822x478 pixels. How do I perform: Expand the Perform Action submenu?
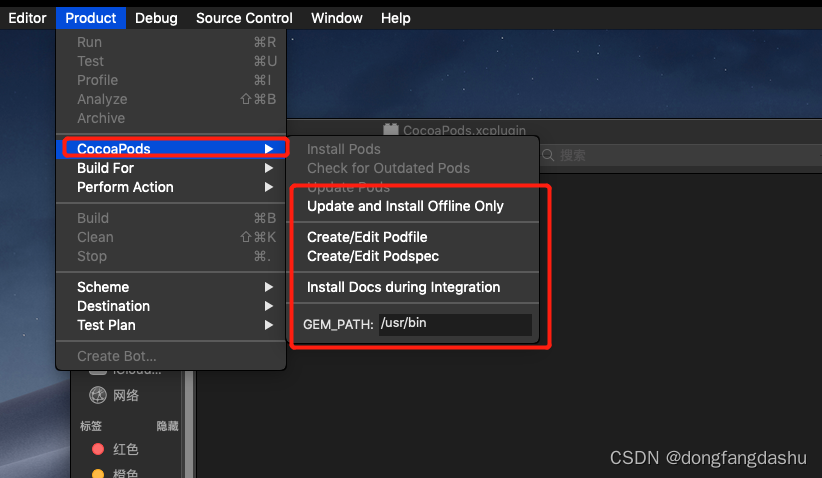tap(171, 187)
